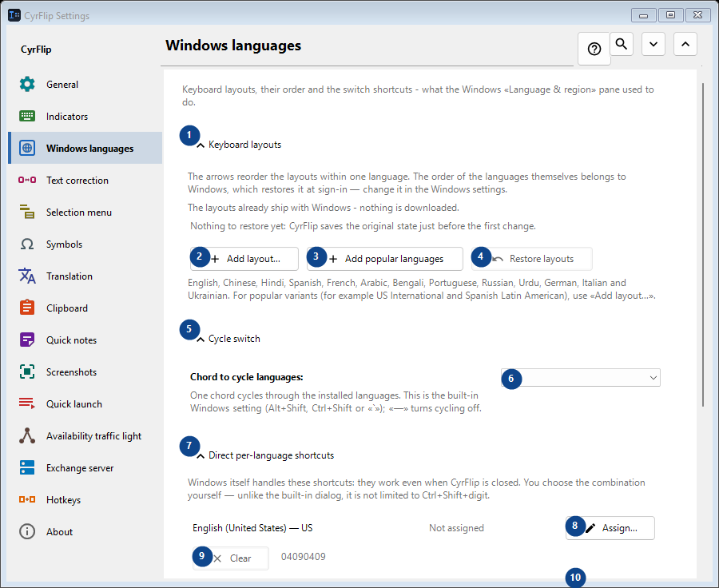Open the Translation page

point(85,276)
